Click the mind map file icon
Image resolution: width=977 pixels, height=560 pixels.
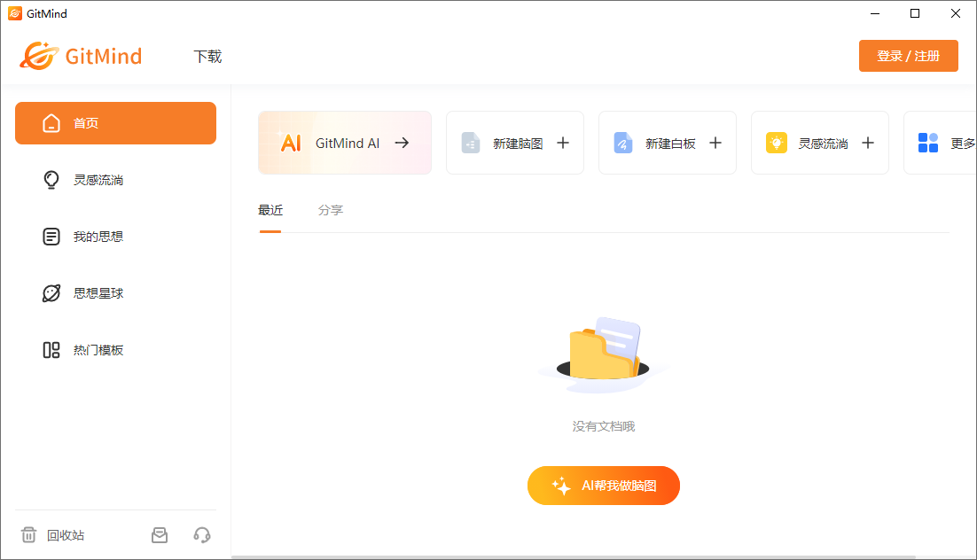pyautogui.click(x=471, y=143)
